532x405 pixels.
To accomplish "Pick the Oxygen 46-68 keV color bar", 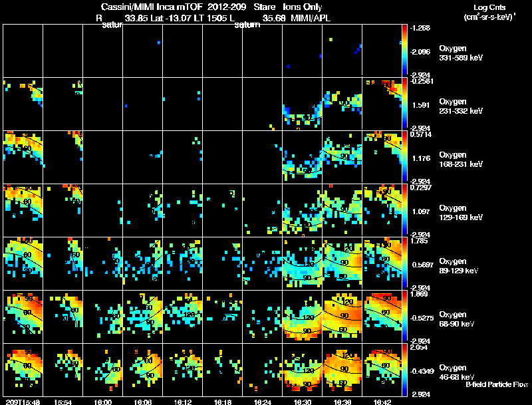I will coord(404,370).
